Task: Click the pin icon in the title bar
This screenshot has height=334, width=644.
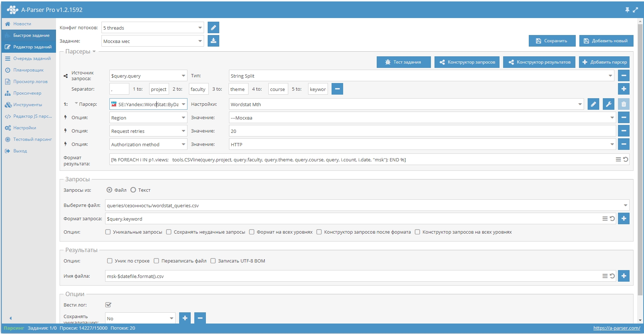Action: 627,10
